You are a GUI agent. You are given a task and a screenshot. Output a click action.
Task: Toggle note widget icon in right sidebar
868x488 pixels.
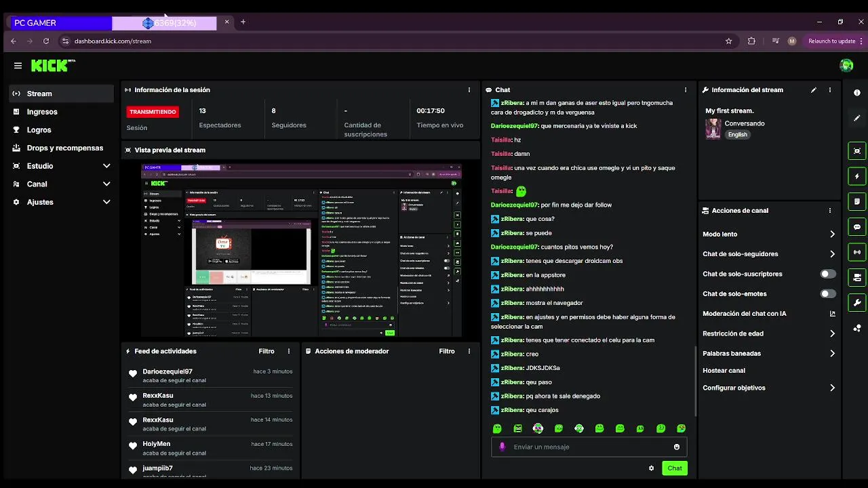pyautogui.click(x=857, y=202)
